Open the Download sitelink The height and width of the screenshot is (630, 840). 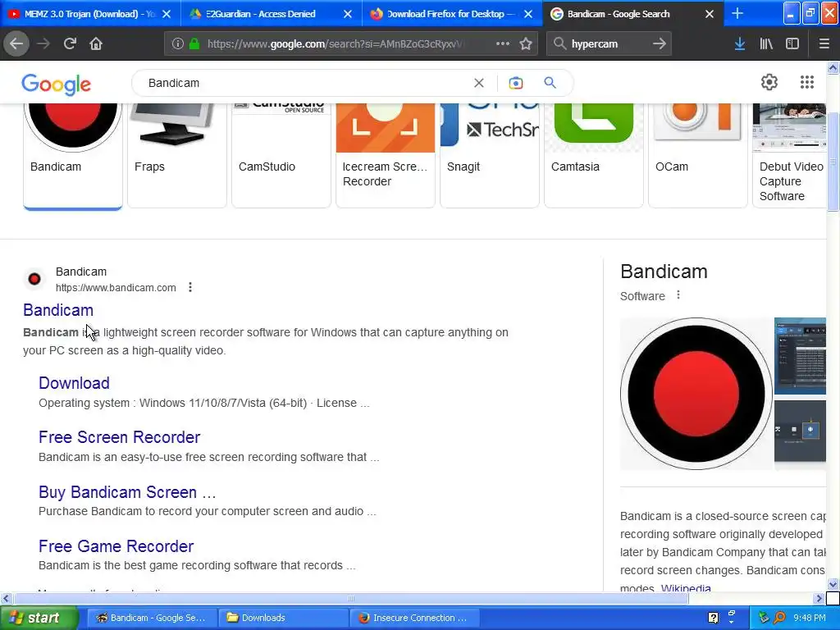(74, 383)
